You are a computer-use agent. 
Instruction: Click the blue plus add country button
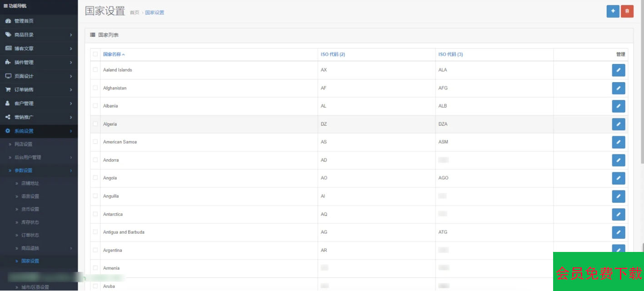613,11
